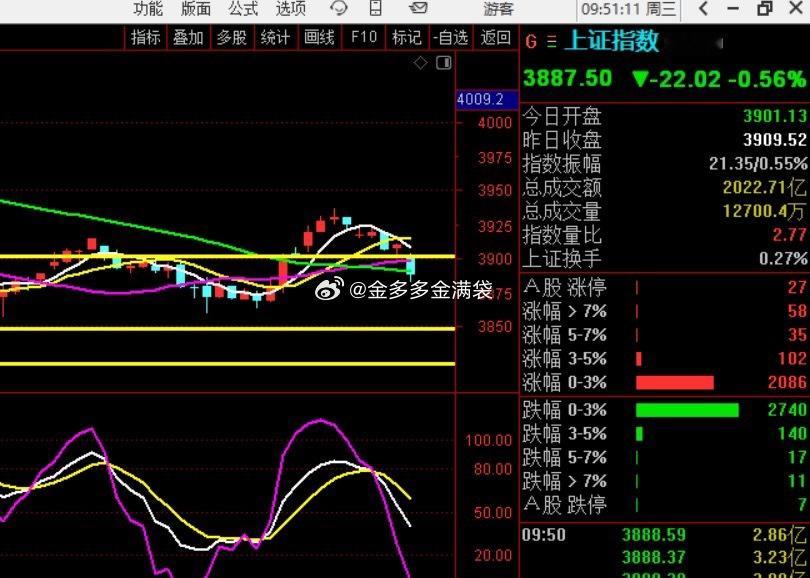Open the 多股 multi-stock view icon
The width and height of the screenshot is (810, 578).
tap(231, 38)
